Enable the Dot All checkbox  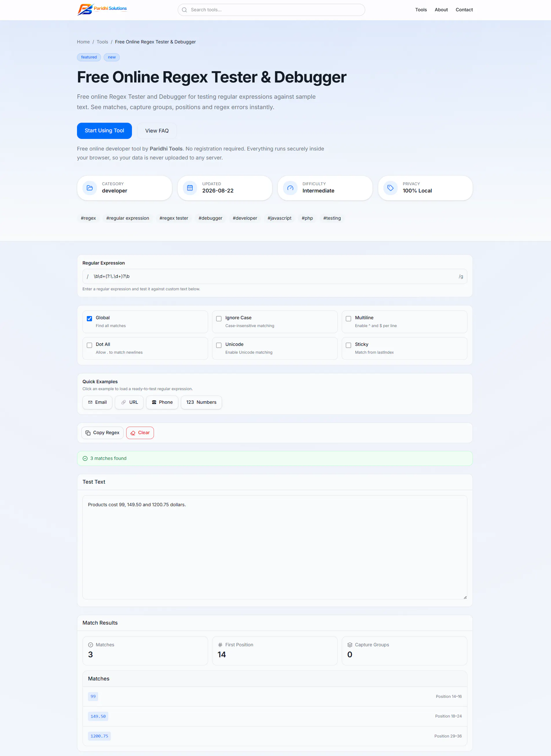[89, 345]
